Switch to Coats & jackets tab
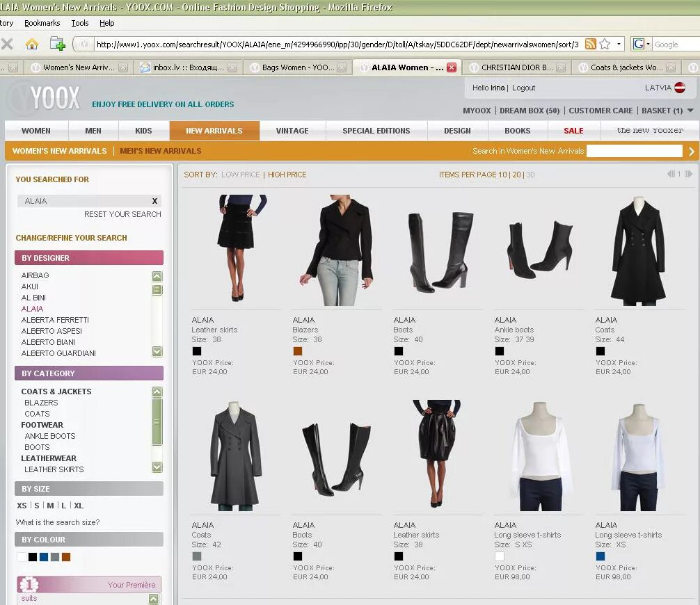The image size is (700, 605). tap(626, 67)
